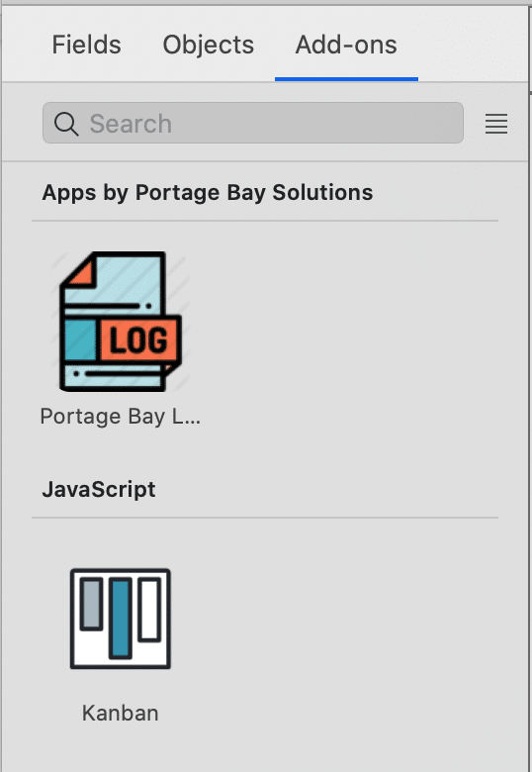Select the Kanban add-on icon
532x772 pixels.
(x=121, y=619)
